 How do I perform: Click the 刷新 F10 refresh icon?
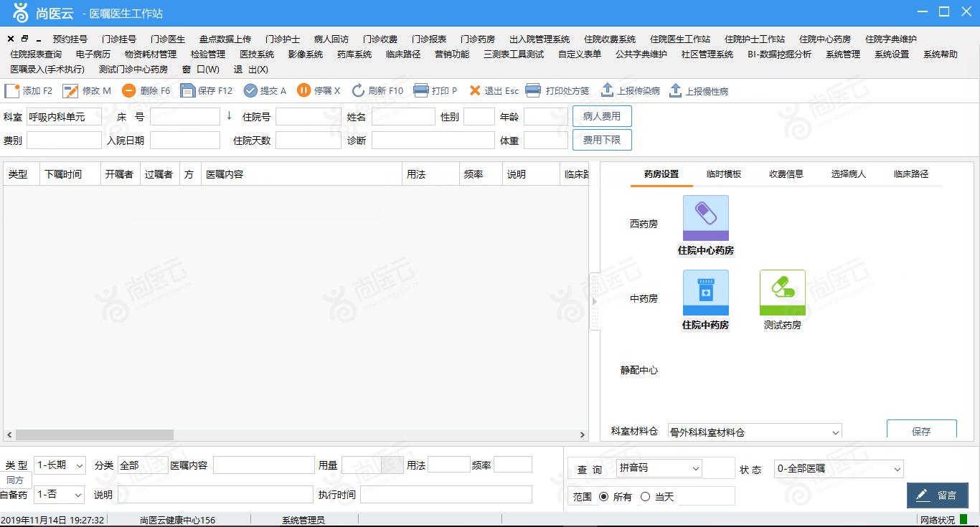358,90
